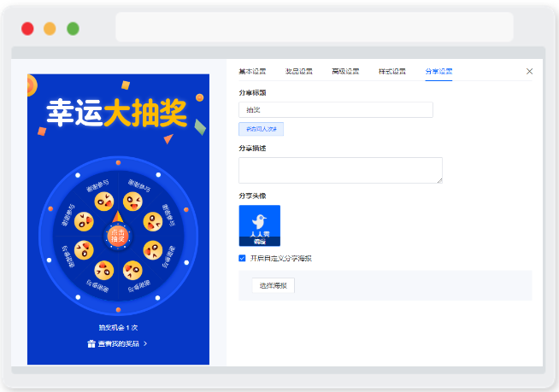Screen dimensions: 559x392
Task: Click the gift icon beside 查看我的奖品
Action: [x=91, y=343]
